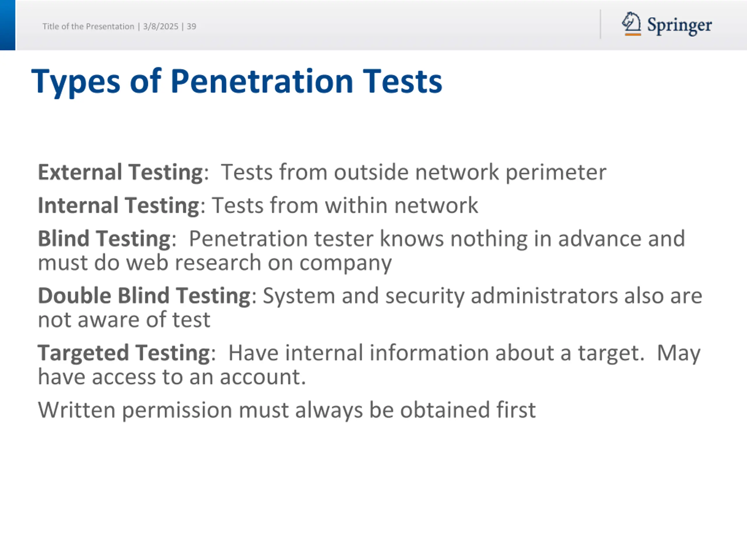Select the blue accent bar at top-left corner
This screenshot has height=560, width=747.
click(x=7, y=25)
